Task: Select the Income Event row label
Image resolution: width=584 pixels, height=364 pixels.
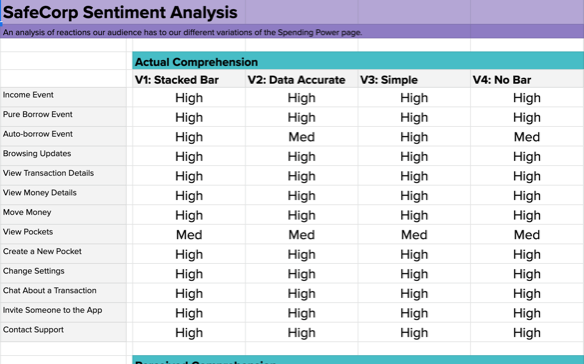Action: [x=28, y=95]
